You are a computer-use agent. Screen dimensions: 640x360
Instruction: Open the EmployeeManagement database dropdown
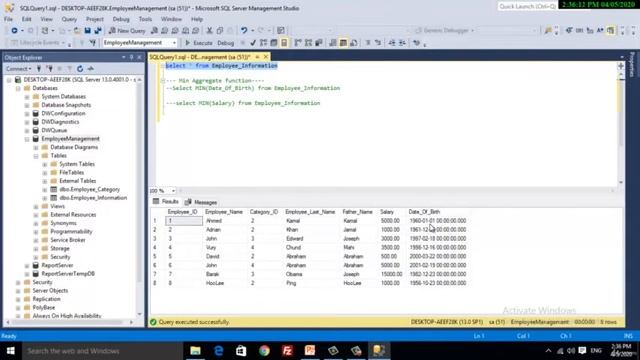coord(174,43)
